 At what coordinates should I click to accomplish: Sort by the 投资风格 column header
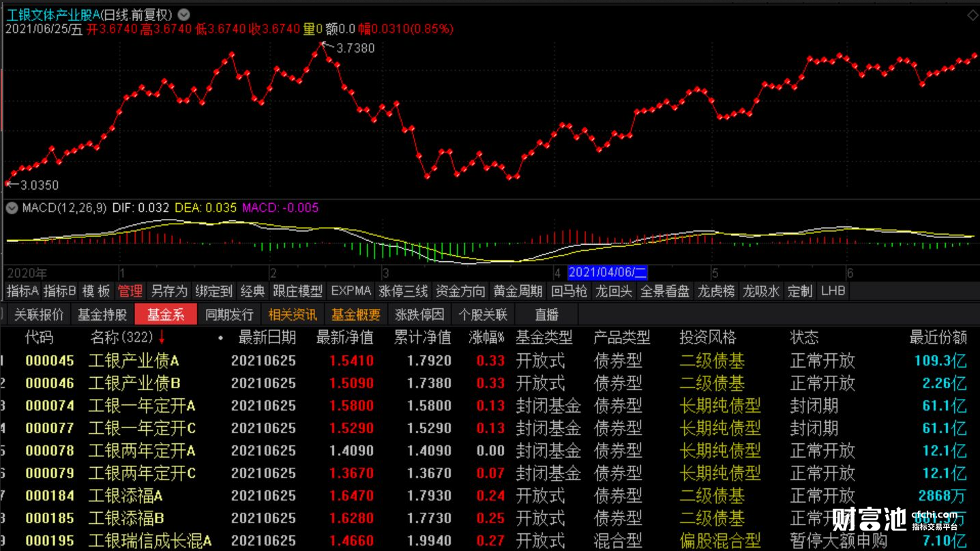tap(708, 338)
